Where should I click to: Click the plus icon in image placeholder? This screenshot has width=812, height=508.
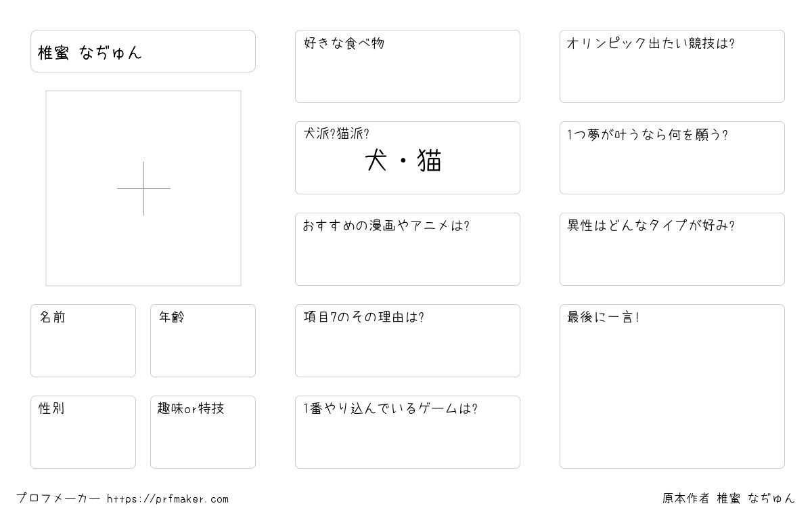(x=143, y=188)
